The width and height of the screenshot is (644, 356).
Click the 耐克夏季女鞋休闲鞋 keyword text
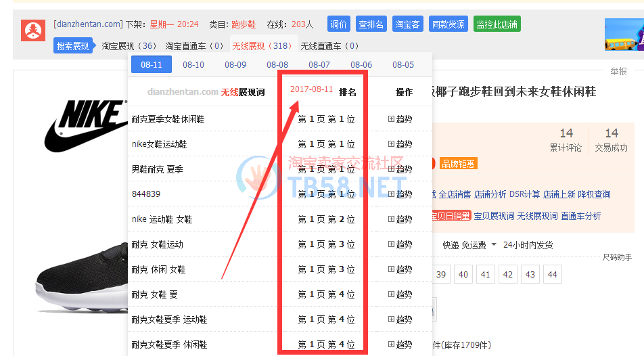(168, 119)
